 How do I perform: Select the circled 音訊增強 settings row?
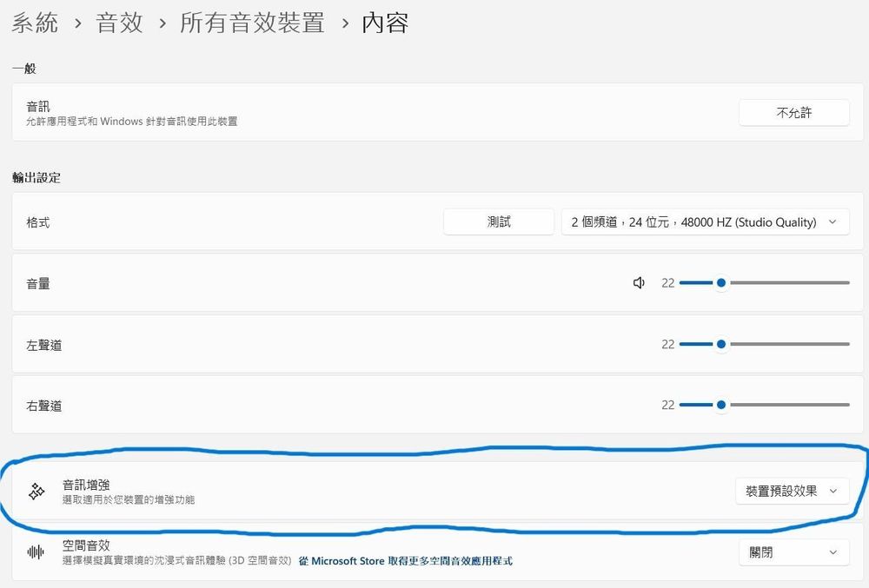click(348, 490)
